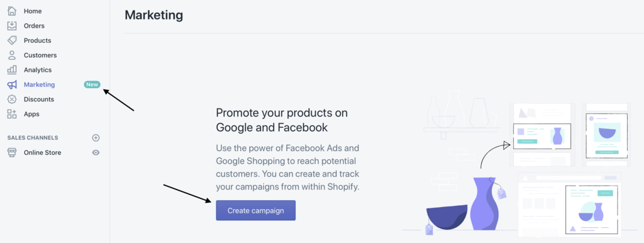Open the Apps grid icon
Image resolution: width=644 pixels, height=243 pixels.
[12, 114]
